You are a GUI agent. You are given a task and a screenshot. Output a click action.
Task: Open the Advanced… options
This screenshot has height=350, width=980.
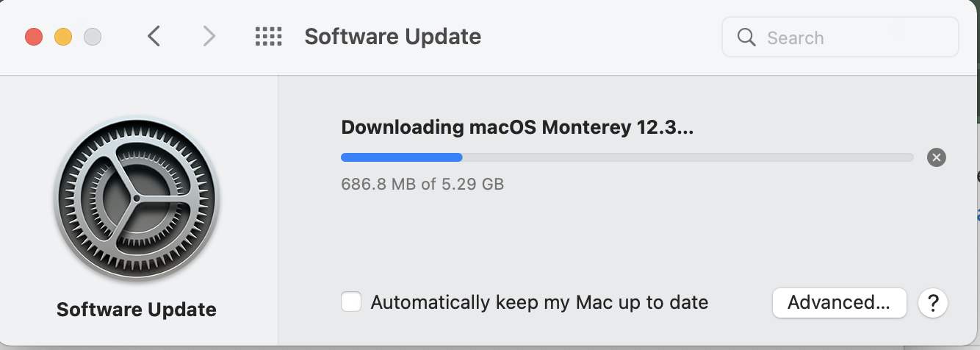839,302
